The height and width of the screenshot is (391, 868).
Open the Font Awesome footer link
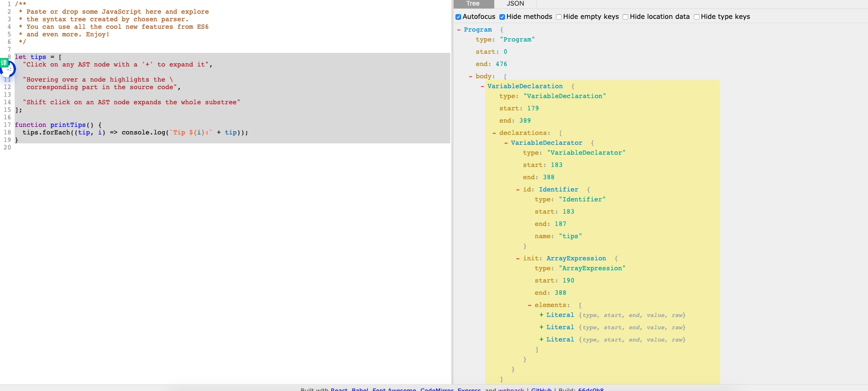(394, 389)
